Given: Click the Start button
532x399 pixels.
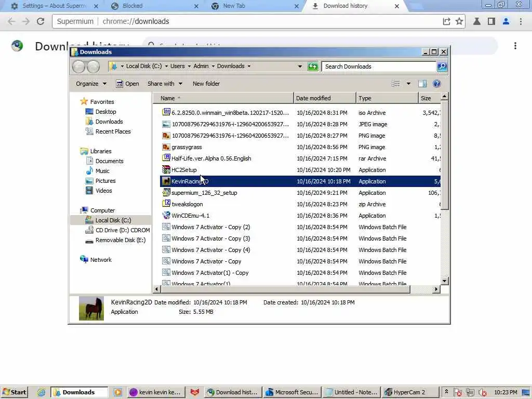Looking at the screenshot, I should (14, 392).
